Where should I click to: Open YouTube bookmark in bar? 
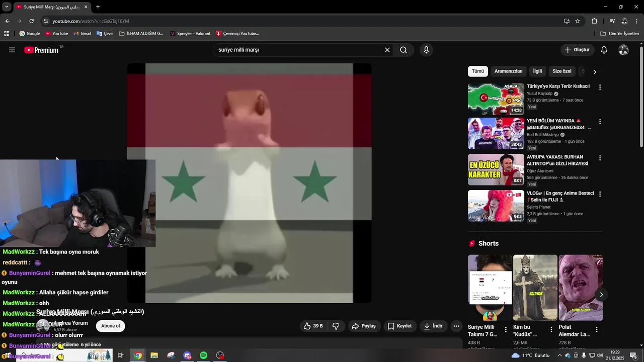[x=56, y=33]
